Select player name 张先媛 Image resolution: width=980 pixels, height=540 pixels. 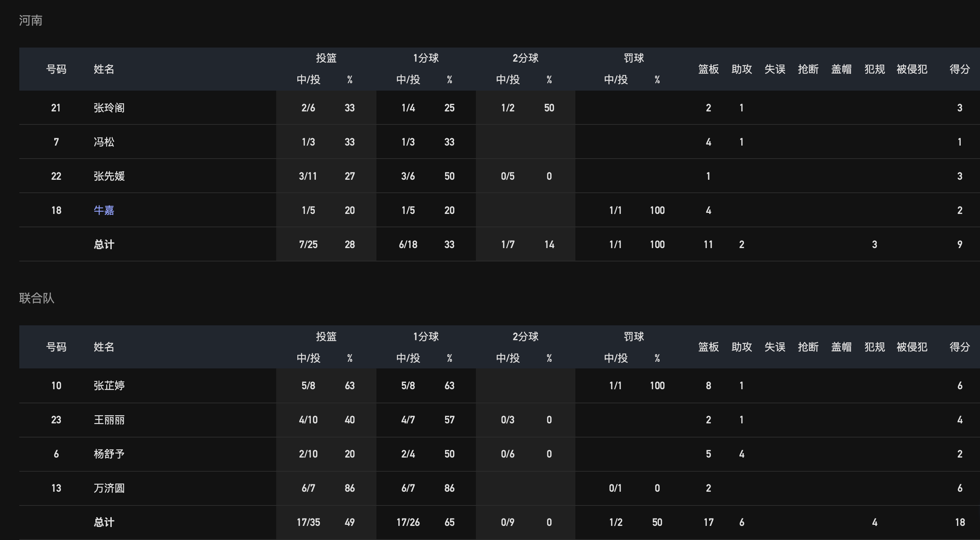coord(109,176)
